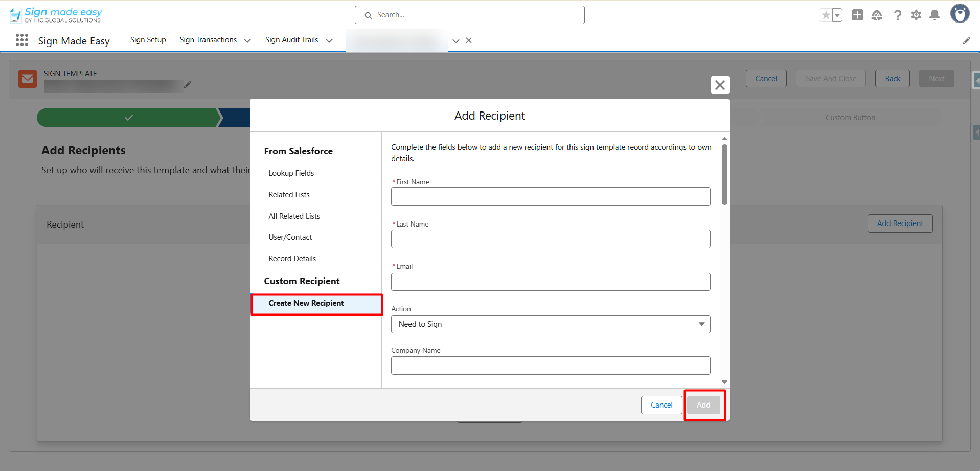
Task: Expand the Favorites list dropdown arrow
Action: pyautogui.click(x=837, y=15)
